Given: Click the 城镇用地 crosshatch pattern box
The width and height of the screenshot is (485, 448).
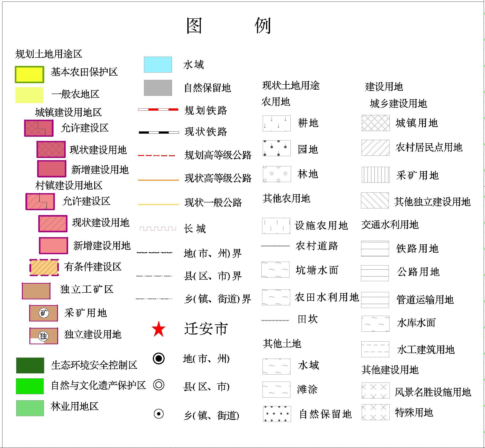Looking at the screenshot, I should (x=376, y=123).
